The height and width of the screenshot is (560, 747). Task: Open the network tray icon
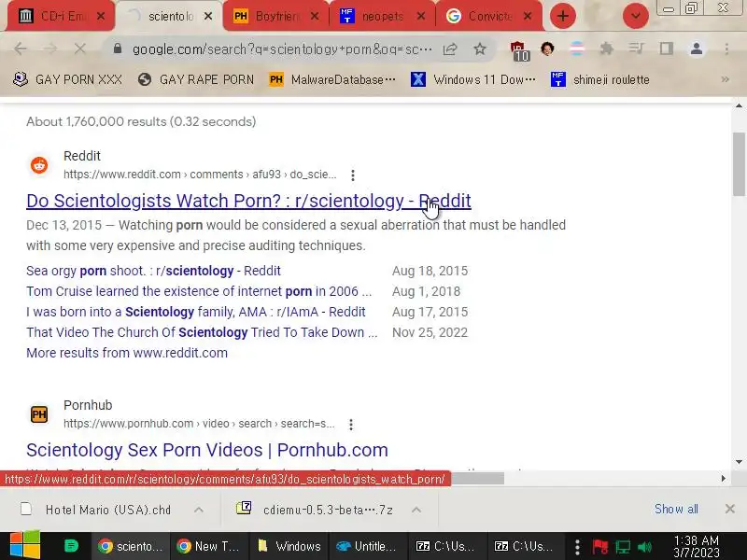click(x=623, y=547)
